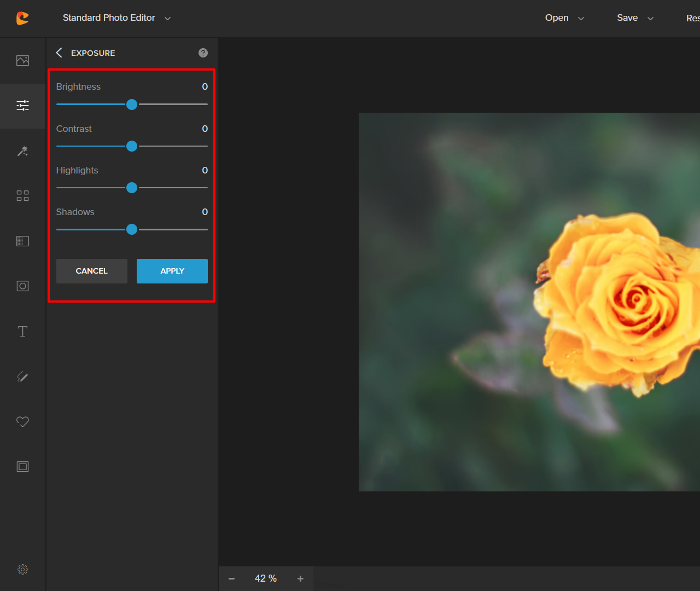Screen dimensions: 700x591
Task: Expand the Save menu dropdown
Action: click(x=635, y=18)
